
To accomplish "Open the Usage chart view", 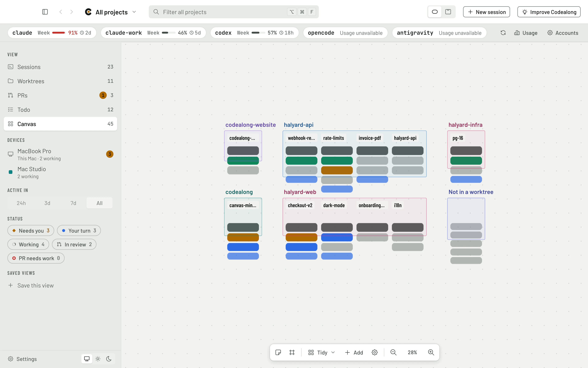I will (x=526, y=33).
